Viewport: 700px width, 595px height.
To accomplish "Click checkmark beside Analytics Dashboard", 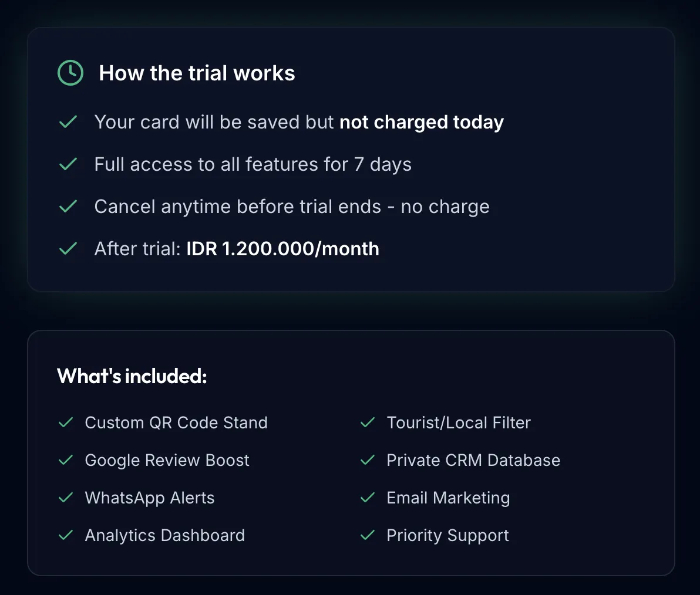I will pyautogui.click(x=66, y=535).
